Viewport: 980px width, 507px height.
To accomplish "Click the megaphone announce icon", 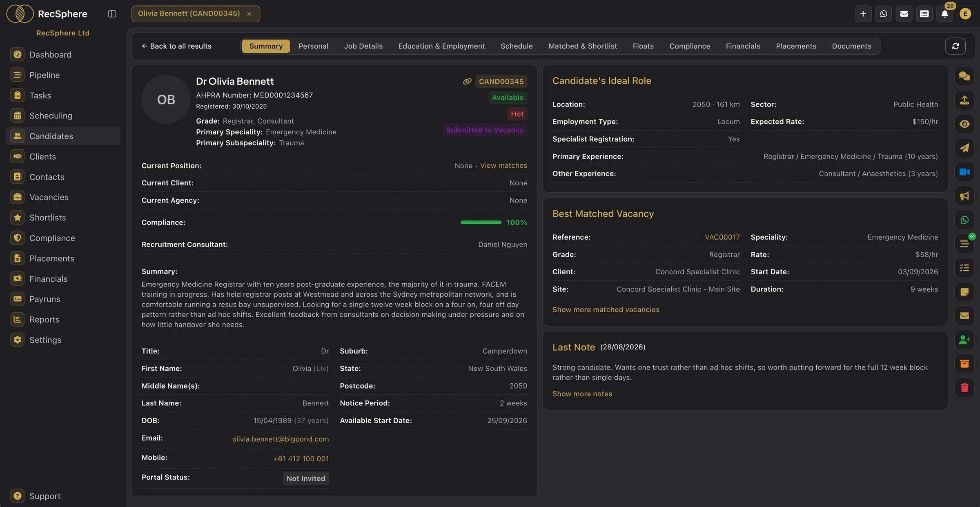I will (964, 196).
